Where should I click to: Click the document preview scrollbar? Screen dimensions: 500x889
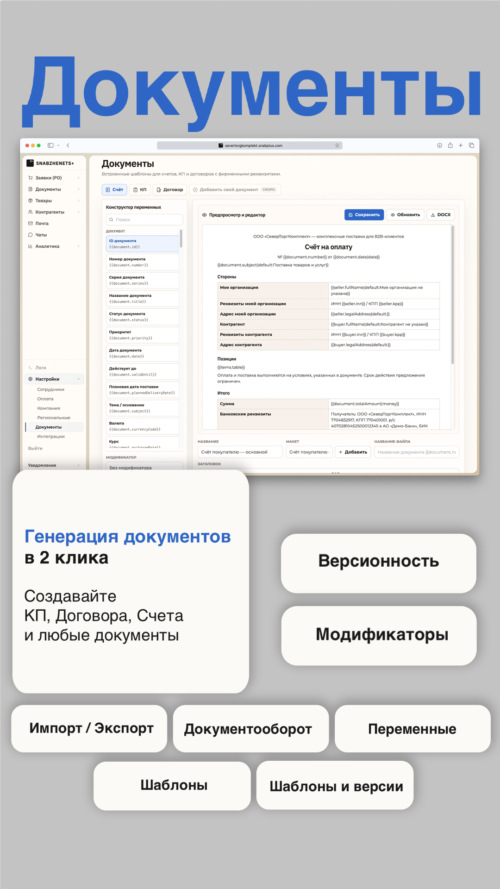coord(451,295)
